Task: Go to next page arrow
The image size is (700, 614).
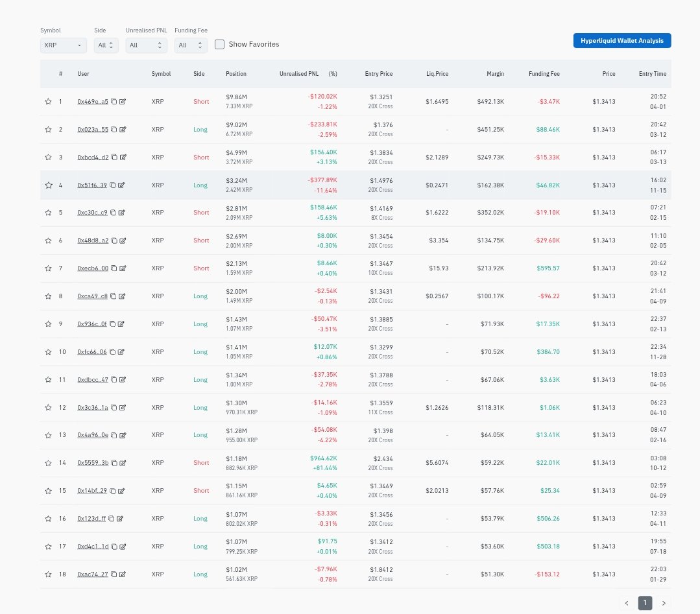Action: point(663,603)
